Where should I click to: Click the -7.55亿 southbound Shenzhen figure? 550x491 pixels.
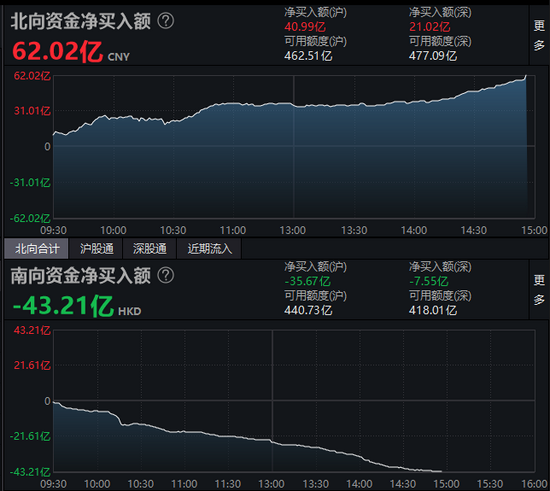click(429, 281)
